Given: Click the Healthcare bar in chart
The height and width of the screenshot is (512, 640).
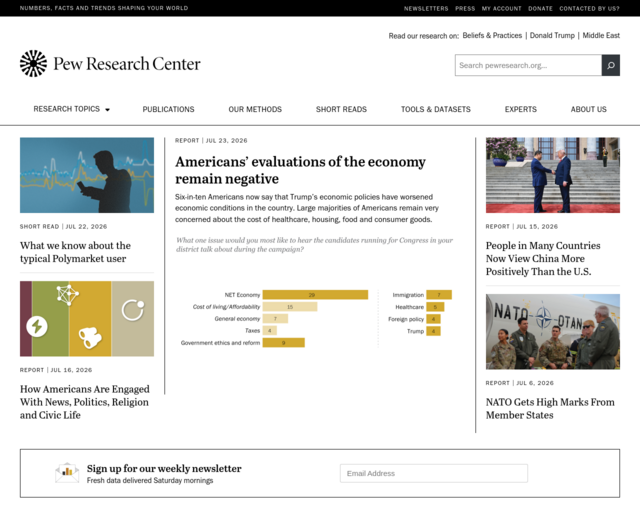Looking at the screenshot, I should point(435,307).
